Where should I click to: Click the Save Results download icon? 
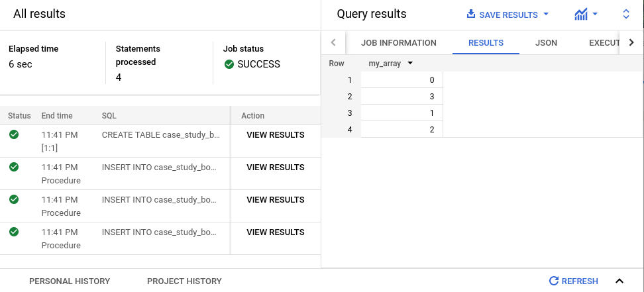pyautogui.click(x=470, y=15)
